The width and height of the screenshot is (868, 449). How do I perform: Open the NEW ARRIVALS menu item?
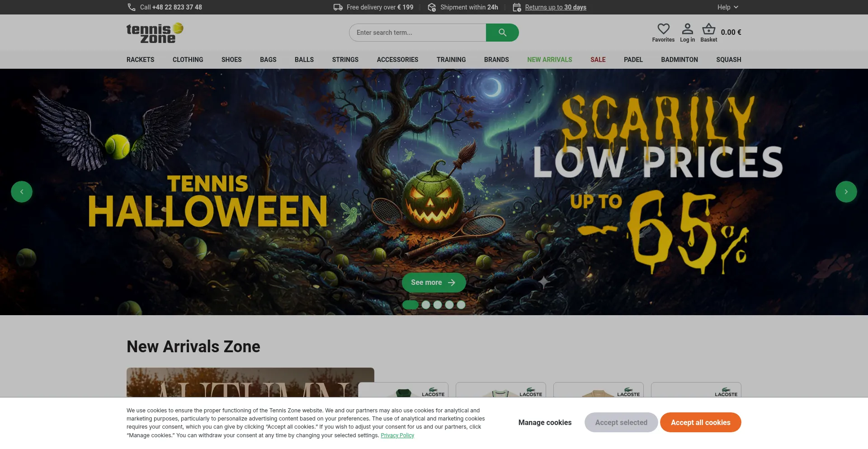tap(549, 60)
